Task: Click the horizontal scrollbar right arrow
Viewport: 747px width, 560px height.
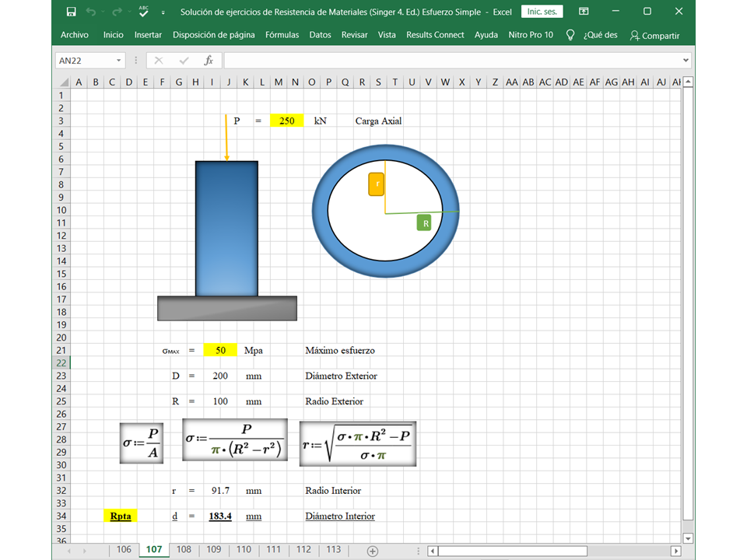Action: (675, 551)
